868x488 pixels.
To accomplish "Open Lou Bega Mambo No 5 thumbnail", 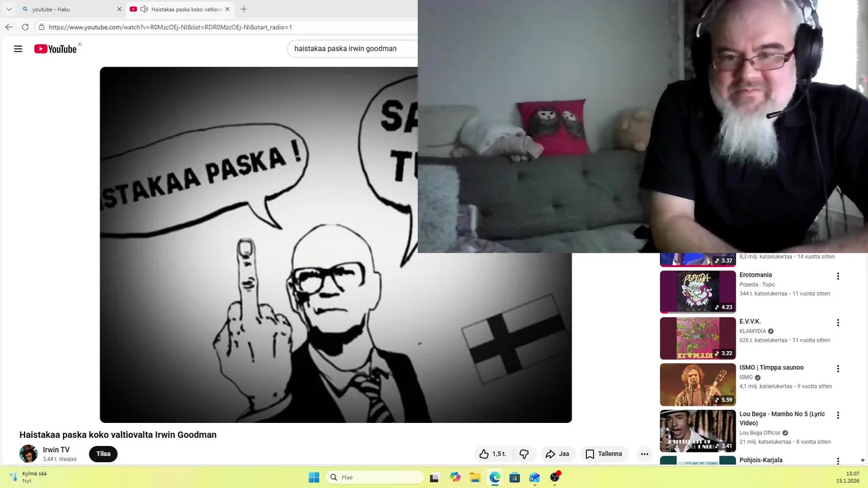I will coord(698,430).
